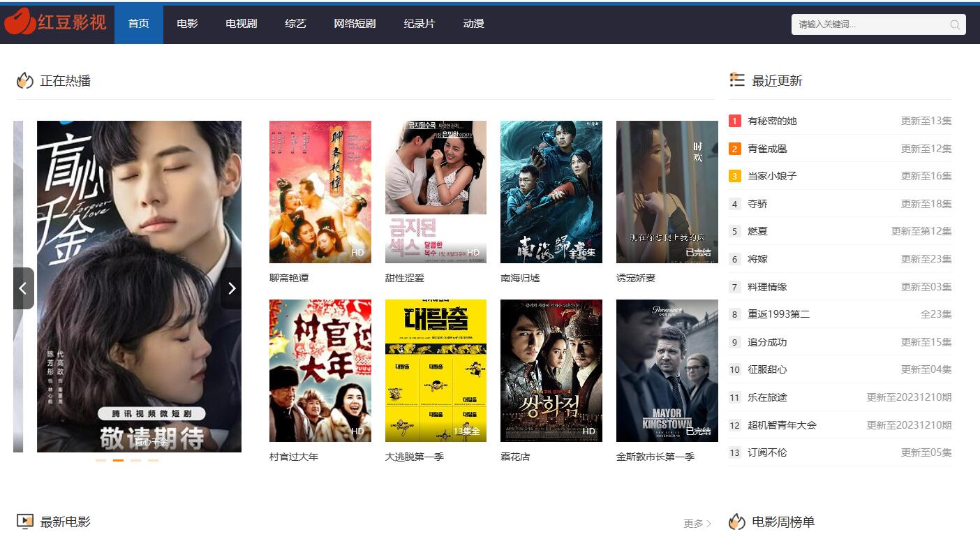
Task: Click the play-screen icon beside 最新电影
Action: 25,521
